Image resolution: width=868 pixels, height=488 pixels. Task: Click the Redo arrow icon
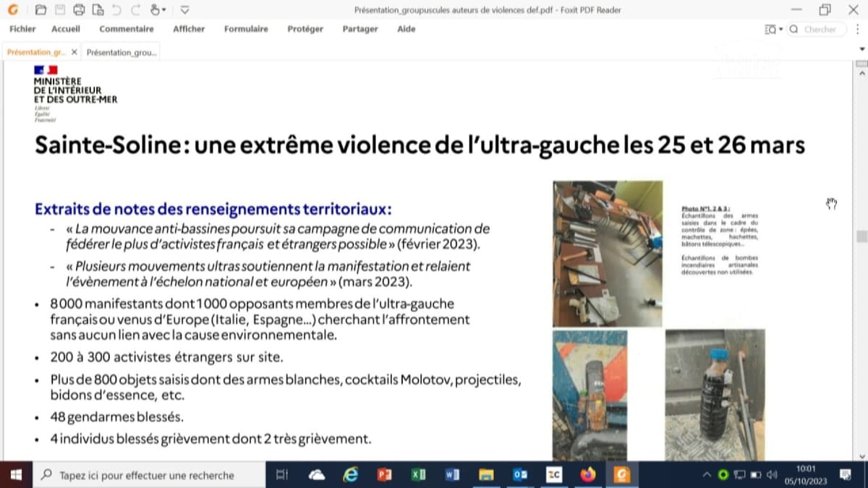[136, 10]
